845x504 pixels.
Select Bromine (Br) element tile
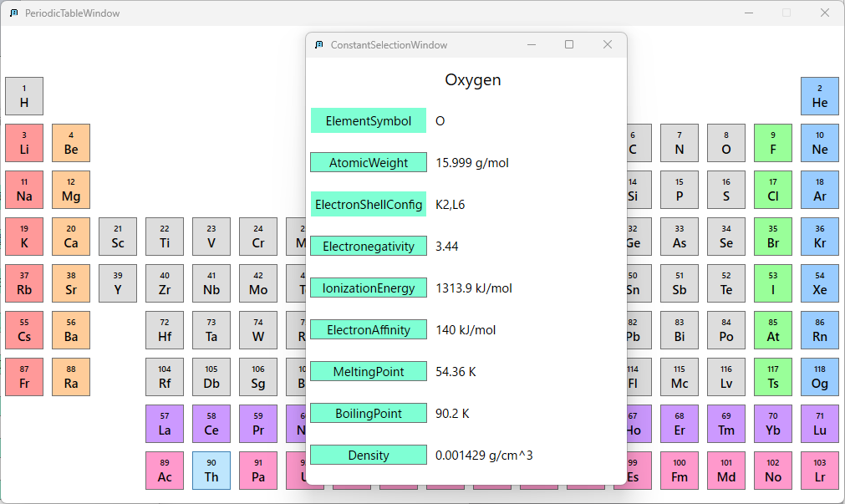coord(773,237)
